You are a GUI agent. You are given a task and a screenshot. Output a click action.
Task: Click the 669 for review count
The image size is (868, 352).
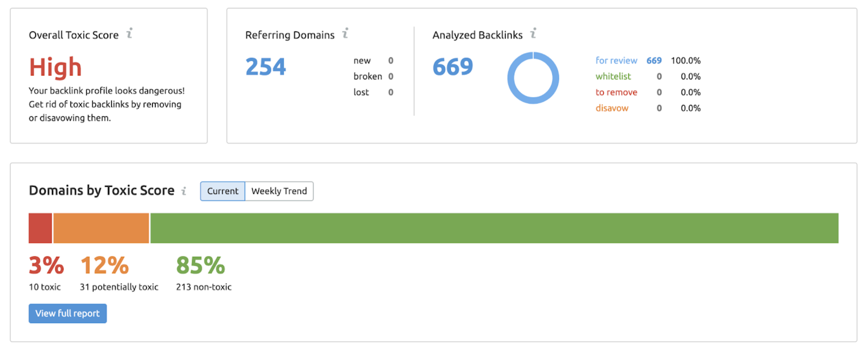click(654, 60)
